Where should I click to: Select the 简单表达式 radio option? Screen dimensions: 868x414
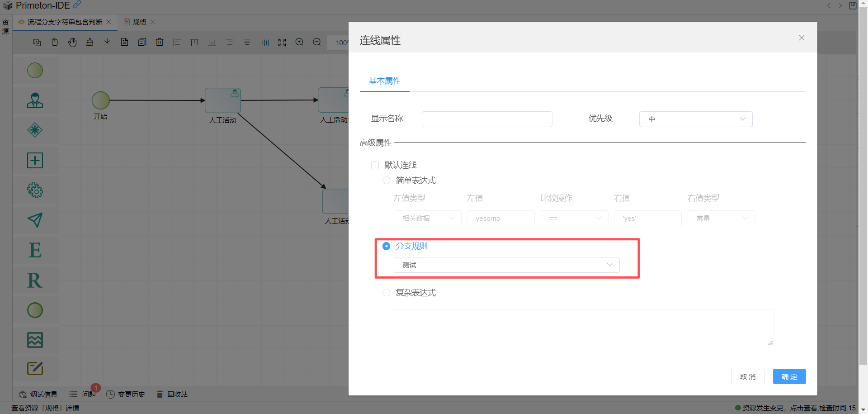pos(386,181)
